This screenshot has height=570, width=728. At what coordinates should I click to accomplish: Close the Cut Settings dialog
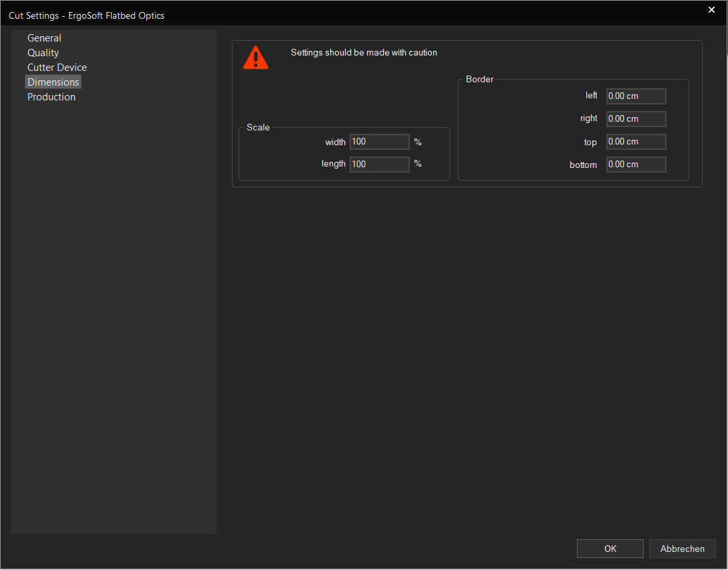711,10
